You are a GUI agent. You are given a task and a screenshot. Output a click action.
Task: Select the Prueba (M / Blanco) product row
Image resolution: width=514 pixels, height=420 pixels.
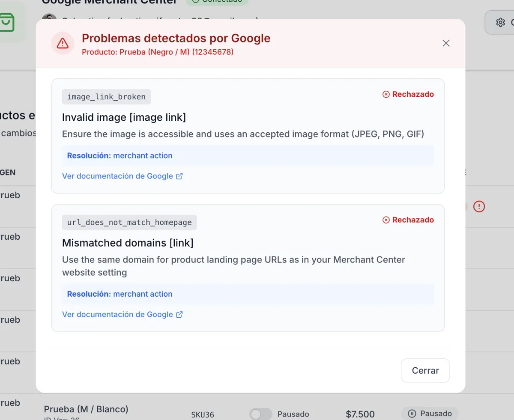pyautogui.click(x=86, y=409)
